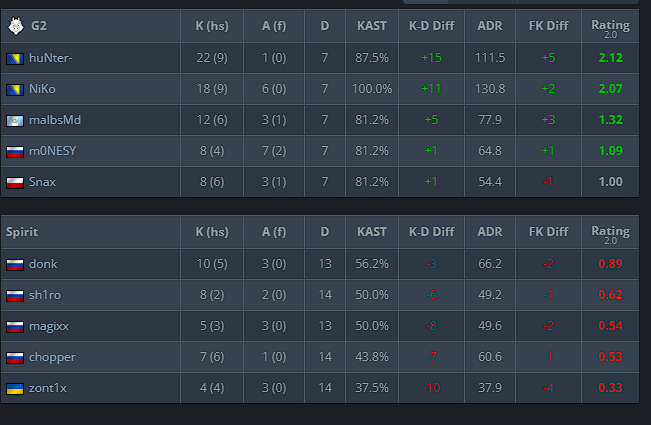This screenshot has height=425, width=651.
Task: Open the G2 team page link
Action: pos(39,26)
